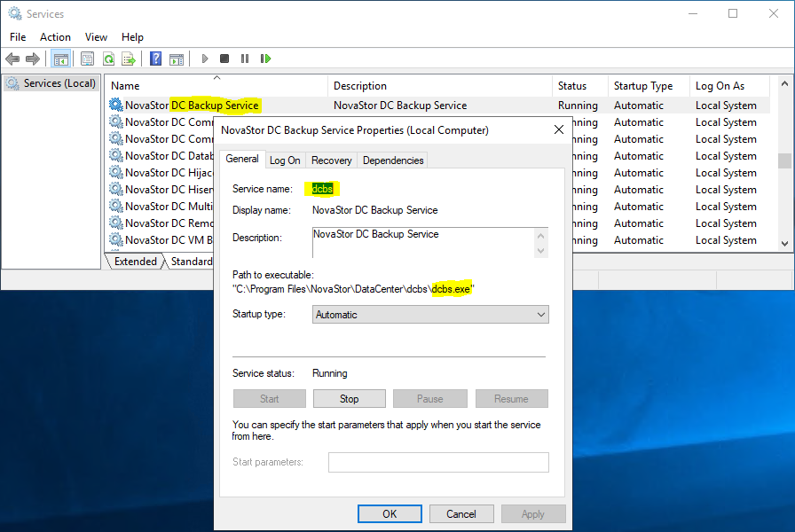Click the Start parameters input field
This screenshot has height=532, width=795.
[438, 462]
